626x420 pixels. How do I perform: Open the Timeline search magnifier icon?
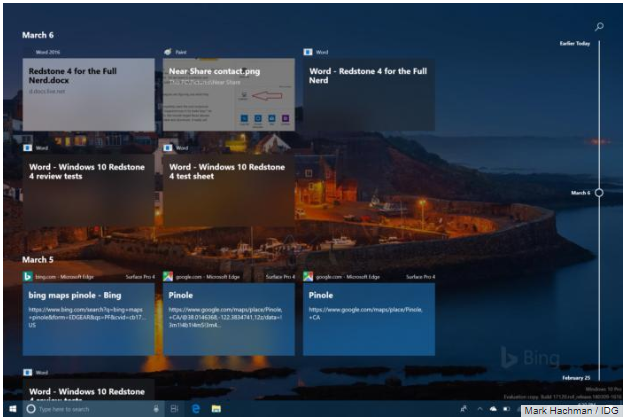coord(599,27)
